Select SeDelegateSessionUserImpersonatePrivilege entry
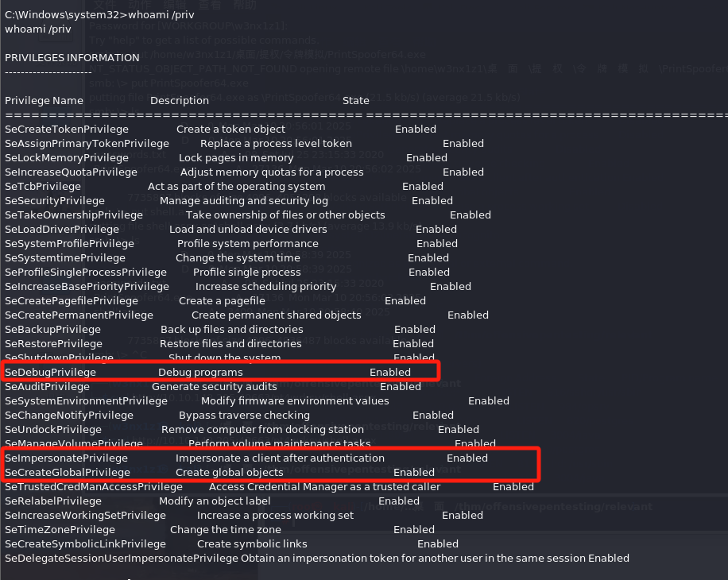 (x=122, y=559)
